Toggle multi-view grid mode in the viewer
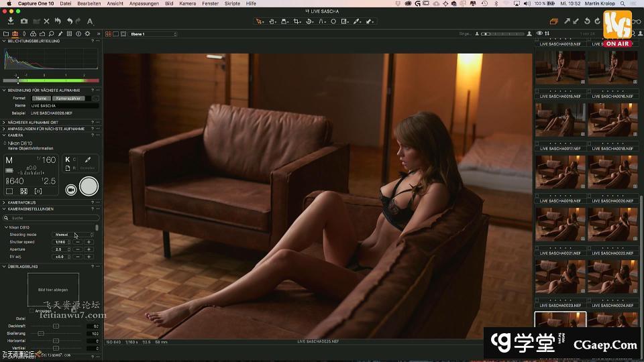Image resolution: width=644 pixels, height=362 pixels. pos(107,34)
